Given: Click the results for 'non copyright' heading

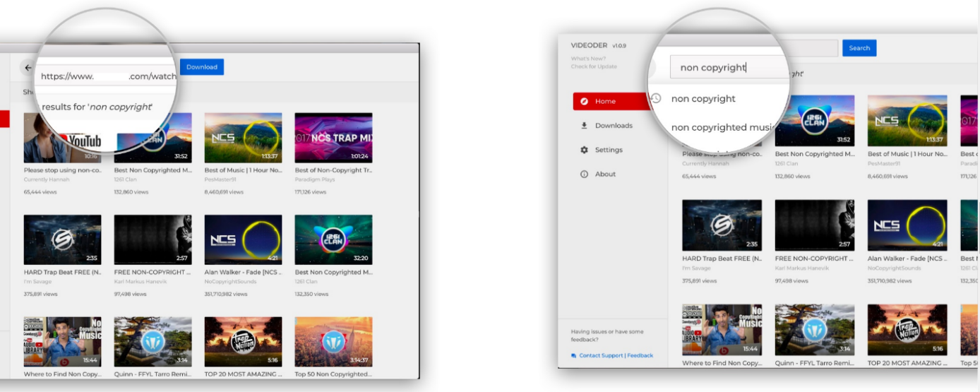Looking at the screenshot, I should (97, 107).
